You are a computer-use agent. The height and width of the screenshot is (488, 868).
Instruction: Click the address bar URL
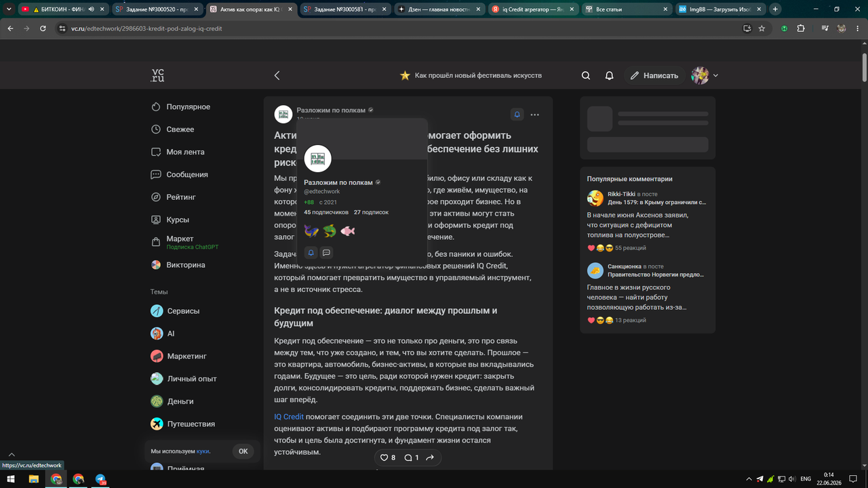tap(146, 28)
